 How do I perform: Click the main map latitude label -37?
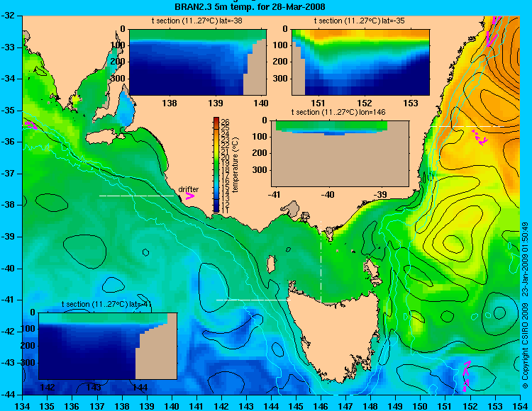coord(8,174)
